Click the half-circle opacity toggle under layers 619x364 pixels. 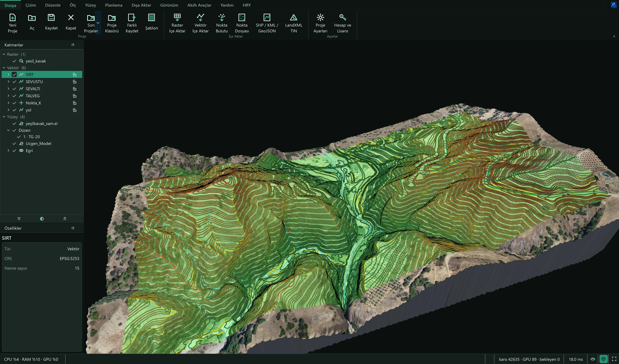(x=42, y=219)
